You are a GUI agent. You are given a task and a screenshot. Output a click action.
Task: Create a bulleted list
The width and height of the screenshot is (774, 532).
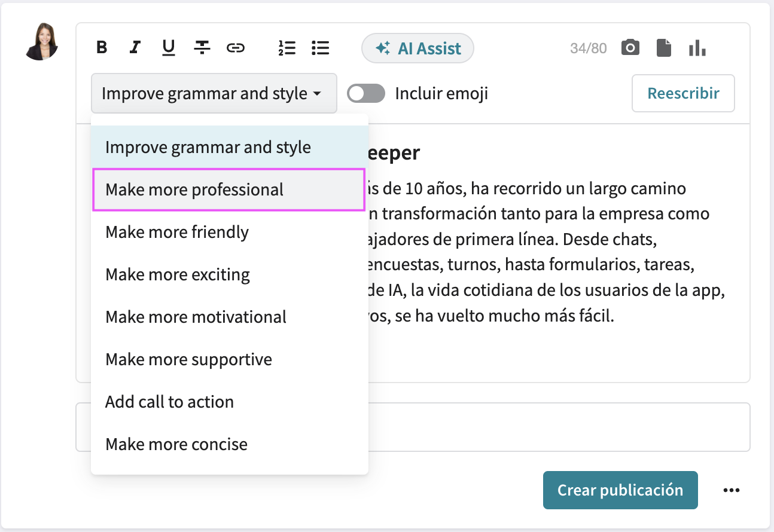(x=321, y=48)
